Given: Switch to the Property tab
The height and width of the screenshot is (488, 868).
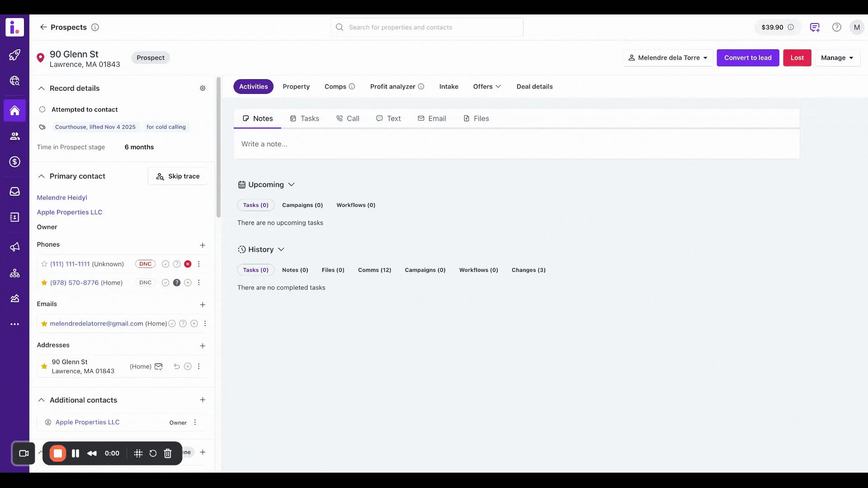Looking at the screenshot, I should pyautogui.click(x=296, y=87).
